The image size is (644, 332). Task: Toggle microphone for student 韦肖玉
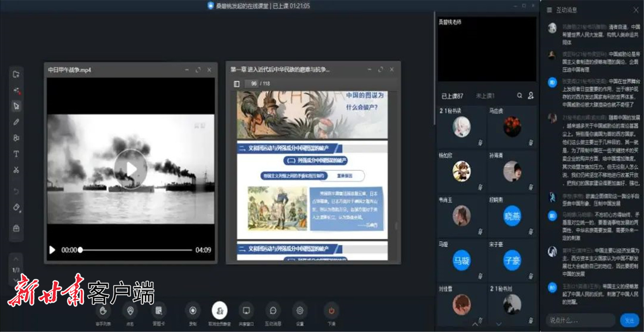(480, 232)
